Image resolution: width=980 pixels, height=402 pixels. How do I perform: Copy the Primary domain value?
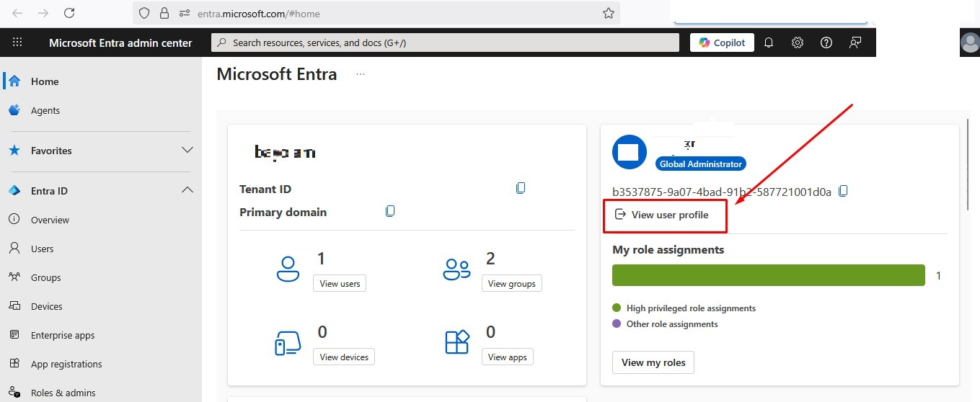coord(390,211)
